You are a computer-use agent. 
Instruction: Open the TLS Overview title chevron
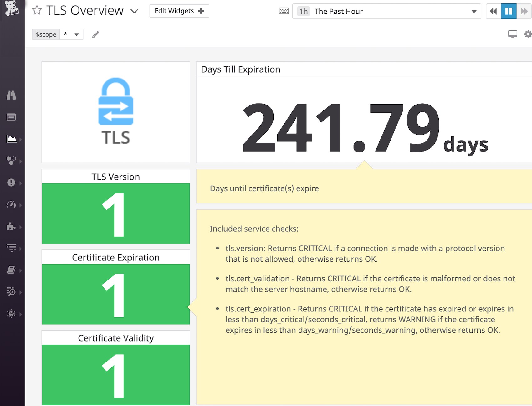[134, 11]
